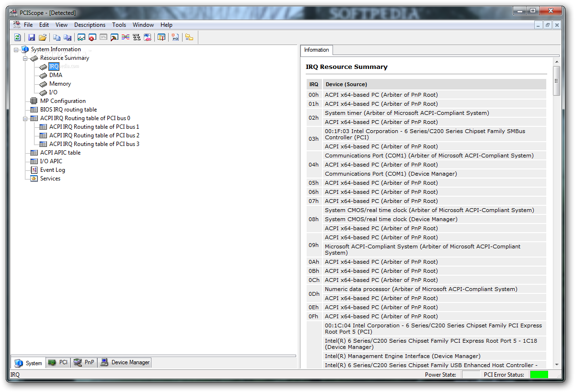Click the System Information computer icon in tree
Screen dimensions: 575x392
[x=25, y=49]
